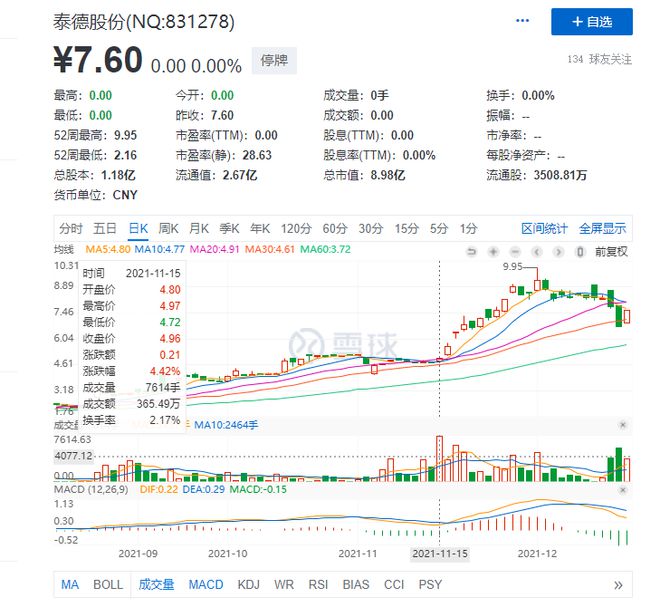Image resolution: width=660 pixels, height=607 pixels.
Task: Click the MA10:2464手 volume legend
Action: pyautogui.click(x=226, y=425)
